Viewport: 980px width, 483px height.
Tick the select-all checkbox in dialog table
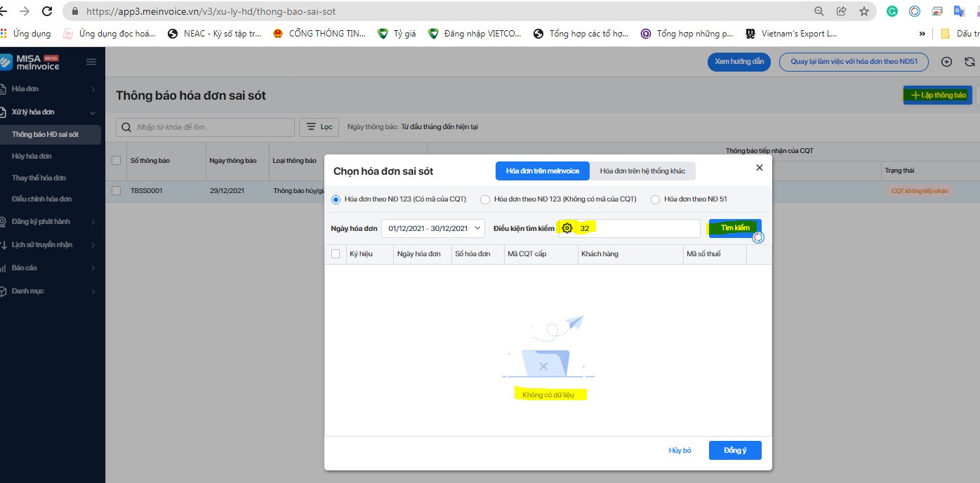coord(336,253)
